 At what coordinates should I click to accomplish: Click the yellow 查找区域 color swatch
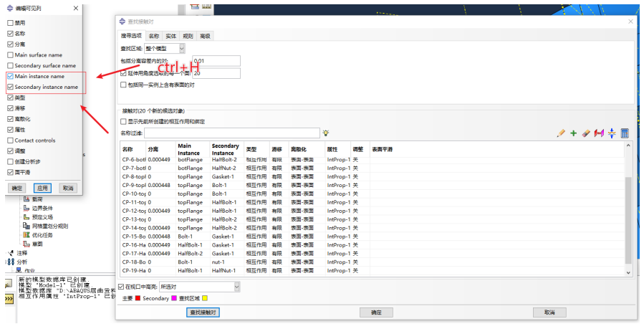coord(205,298)
